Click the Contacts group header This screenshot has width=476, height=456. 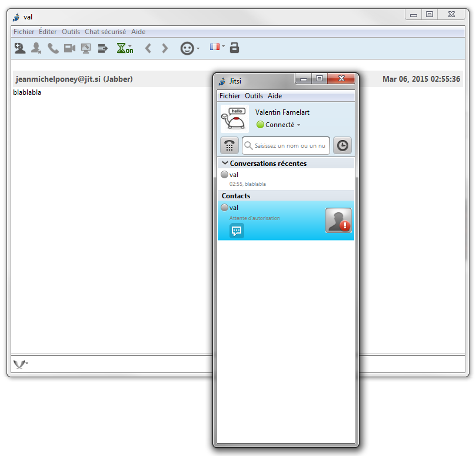(286, 196)
